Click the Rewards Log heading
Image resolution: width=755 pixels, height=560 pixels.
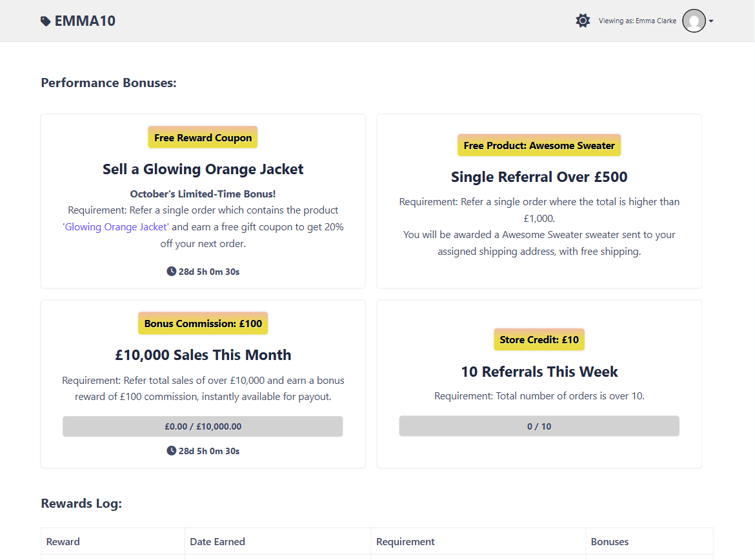point(81,504)
